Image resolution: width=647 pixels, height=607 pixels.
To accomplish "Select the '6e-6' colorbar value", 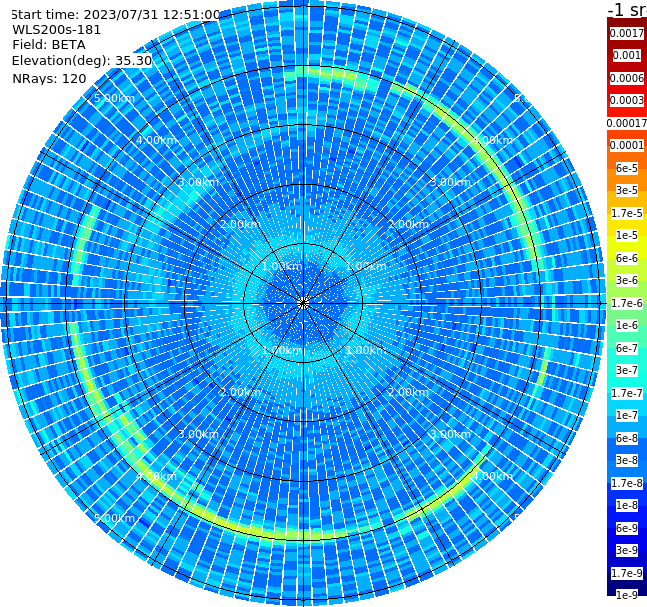I will pos(627,258).
